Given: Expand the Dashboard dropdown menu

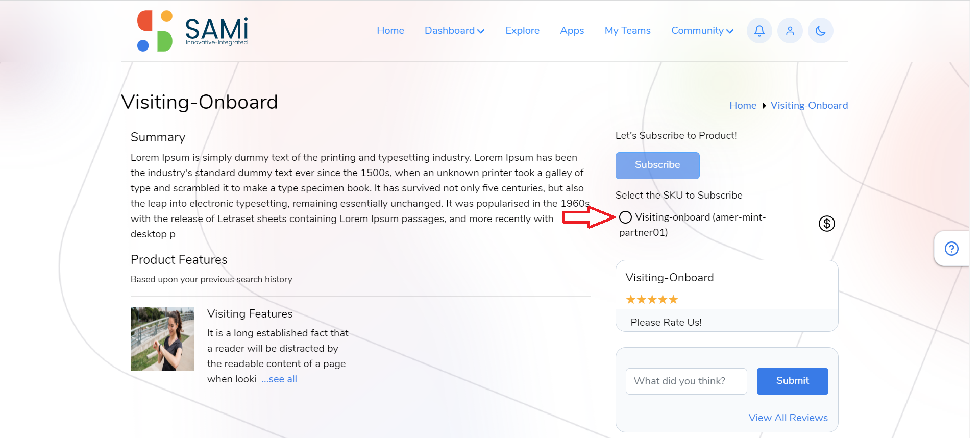Looking at the screenshot, I should pyautogui.click(x=454, y=31).
